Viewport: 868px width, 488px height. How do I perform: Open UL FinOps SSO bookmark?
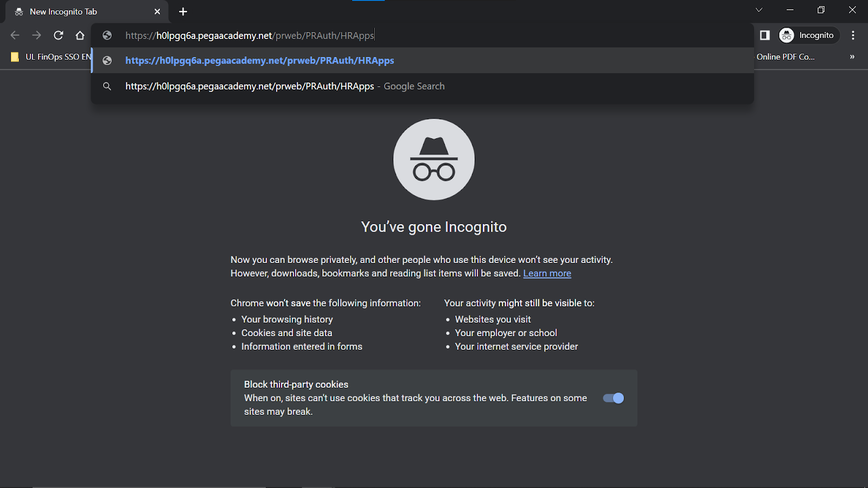[x=50, y=56]
